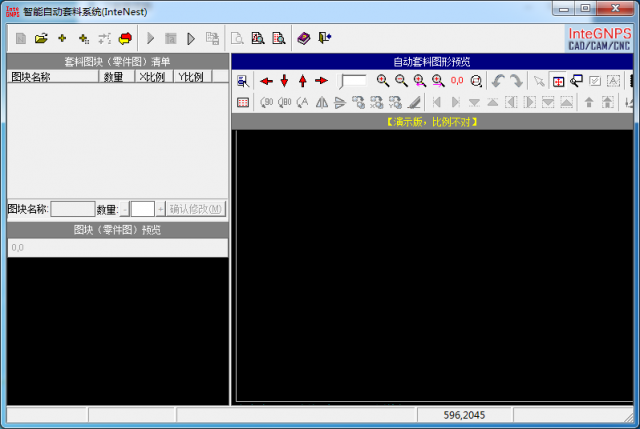Click the red grid table icon
The image size is (640, 429).
243,102
